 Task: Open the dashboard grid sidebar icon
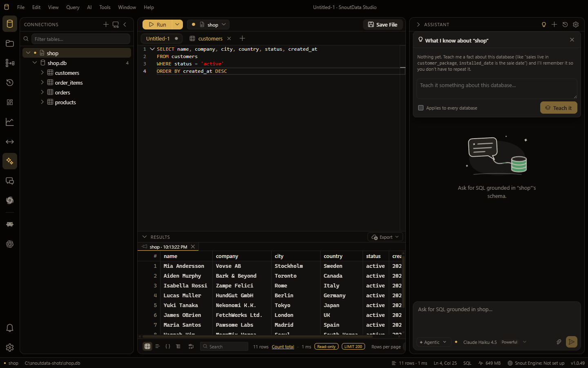click(x=10, y=102)
